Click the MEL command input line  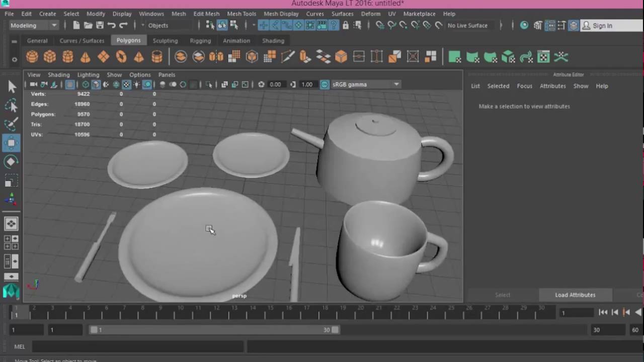coord(138,346)
